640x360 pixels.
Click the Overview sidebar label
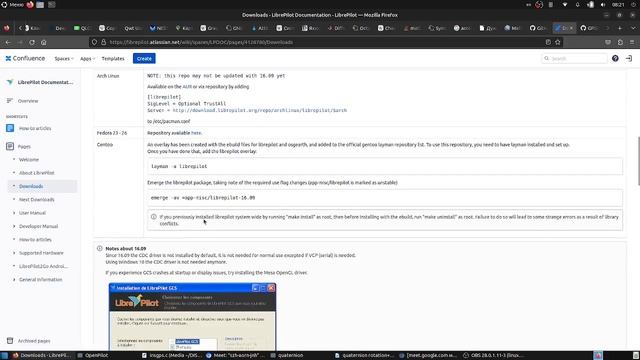pos(28,101)
